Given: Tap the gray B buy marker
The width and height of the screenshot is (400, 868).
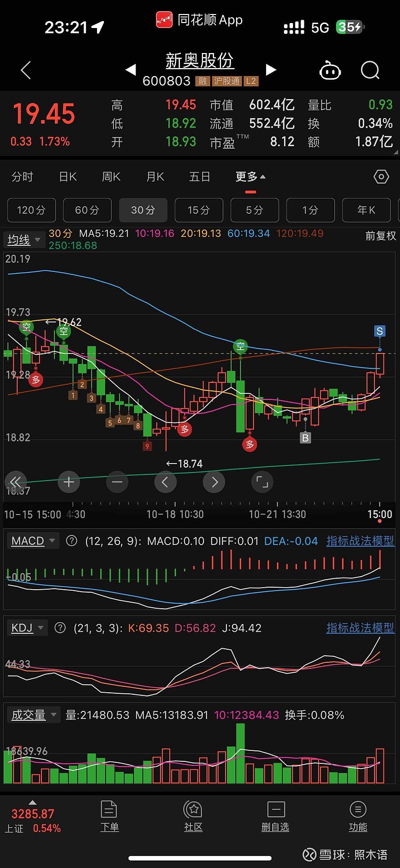Looking at the screenshot, I should (305, 438).
